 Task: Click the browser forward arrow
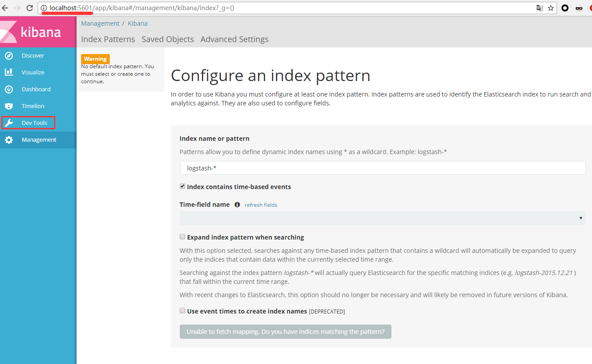17,8
